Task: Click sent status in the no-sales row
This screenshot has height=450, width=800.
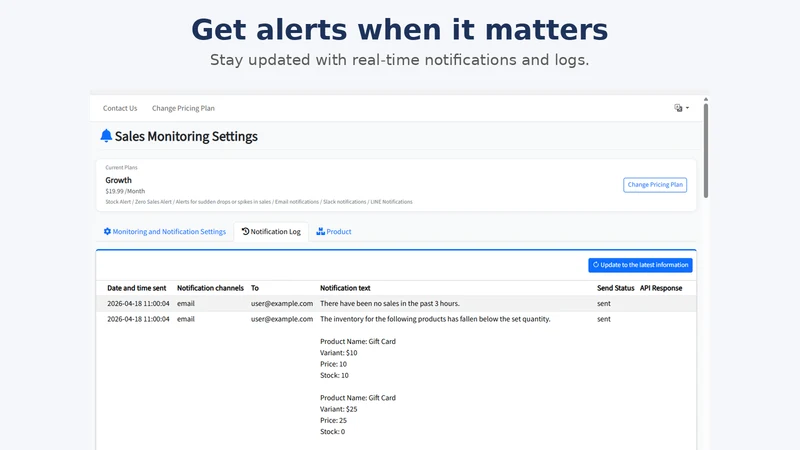Action: [x=604, y=304]
